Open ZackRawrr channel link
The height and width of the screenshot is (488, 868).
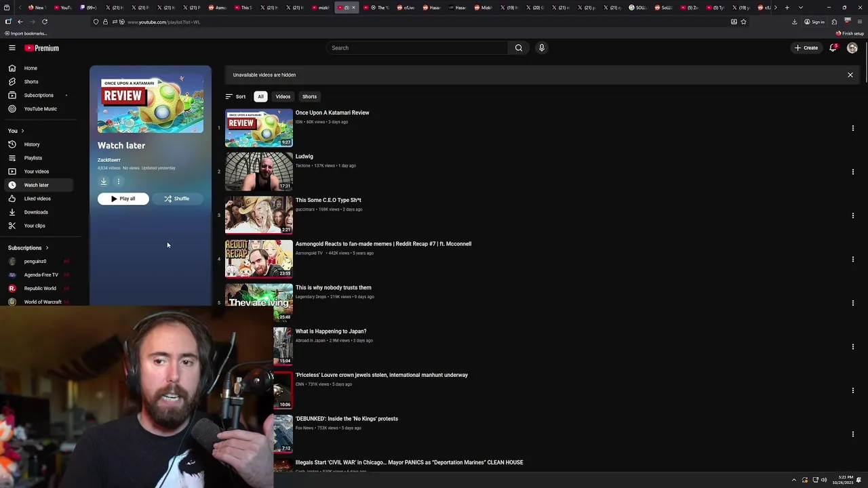(109, 160)
